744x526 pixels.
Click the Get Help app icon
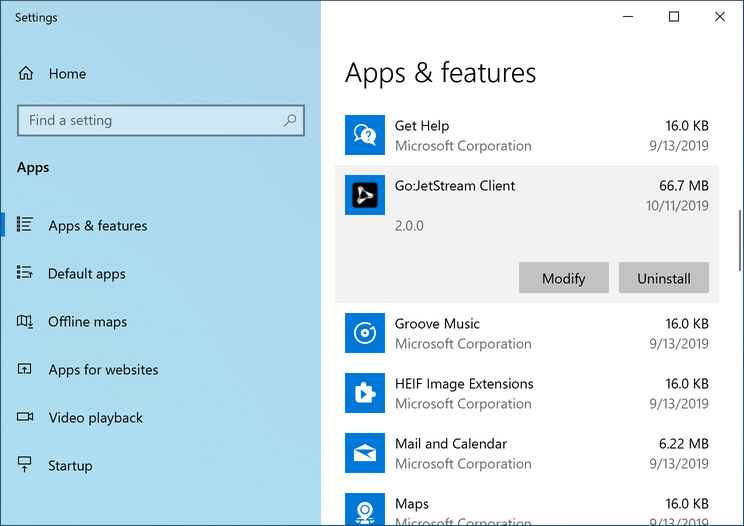coord(365,135)
